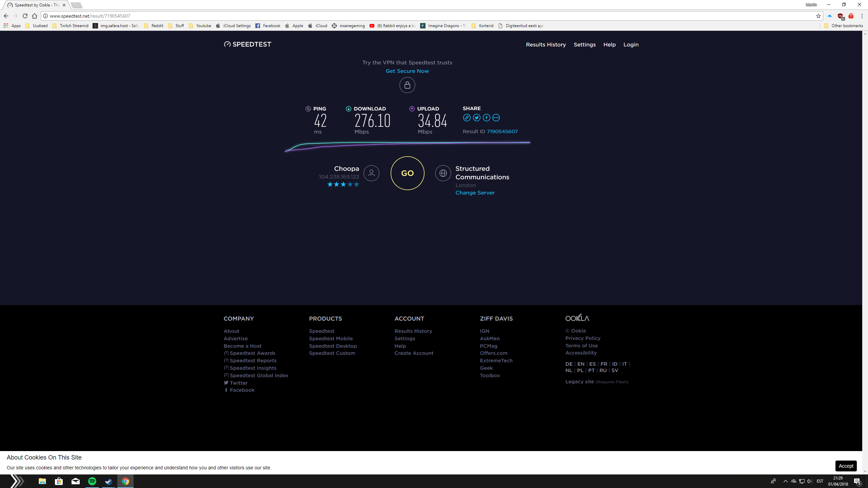Start a new test with GO
Screen dimensions: 868x488
click(x=407, y=173)
